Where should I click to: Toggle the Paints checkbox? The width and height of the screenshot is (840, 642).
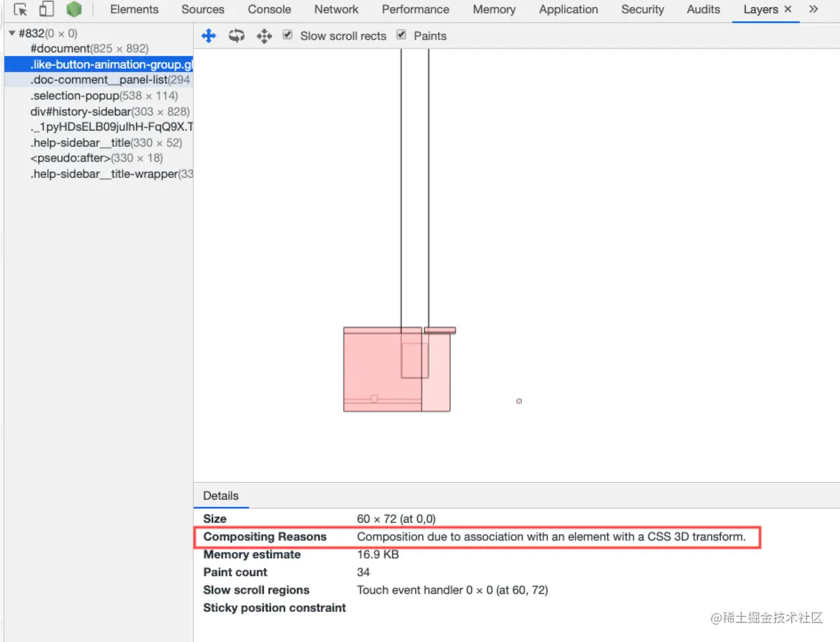click(401, 34)
